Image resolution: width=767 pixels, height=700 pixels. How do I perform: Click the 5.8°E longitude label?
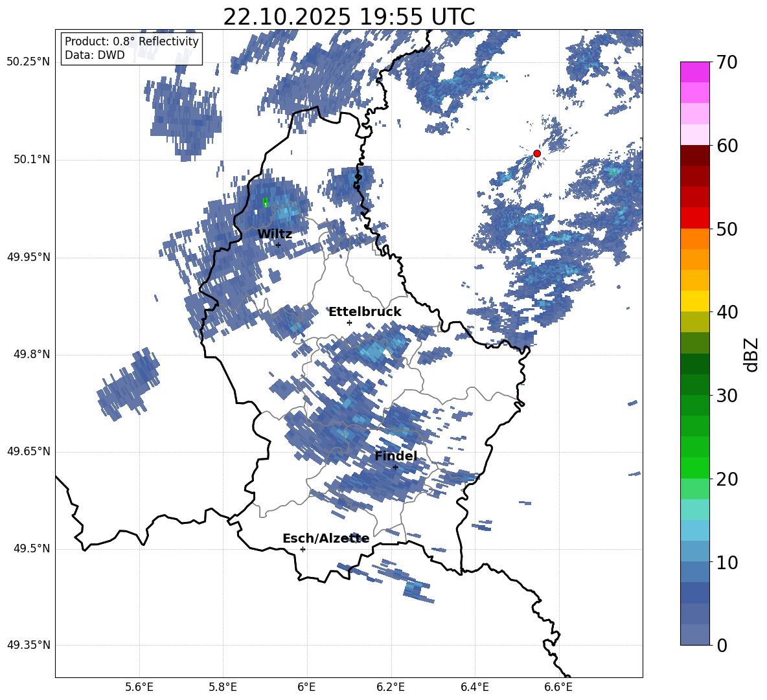pyautogui.click(x=223, y=688)
